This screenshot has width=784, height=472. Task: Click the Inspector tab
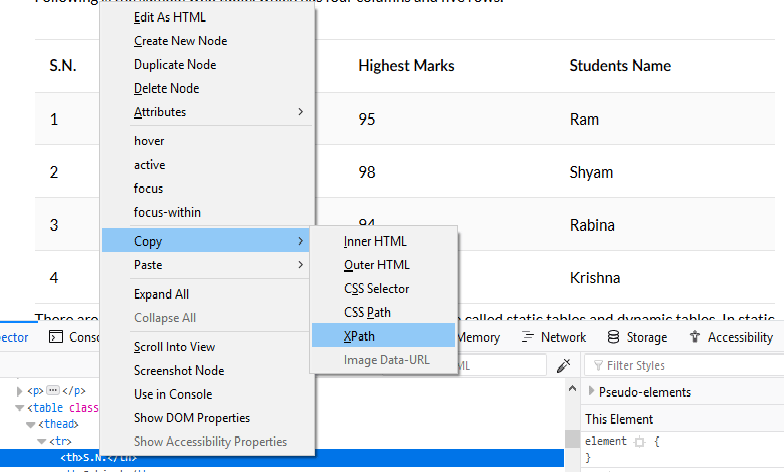(14, 338)
